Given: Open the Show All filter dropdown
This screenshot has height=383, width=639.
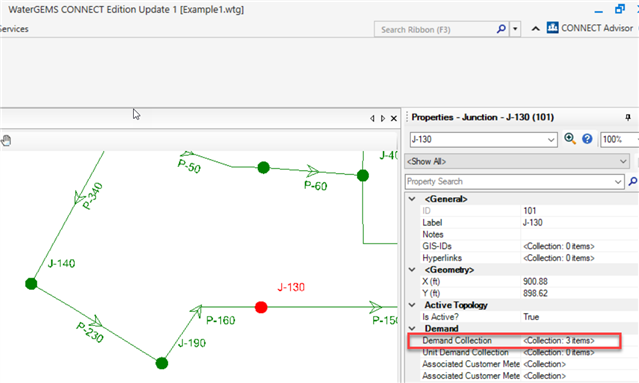Looking at the screenshot, I should 623,161.
